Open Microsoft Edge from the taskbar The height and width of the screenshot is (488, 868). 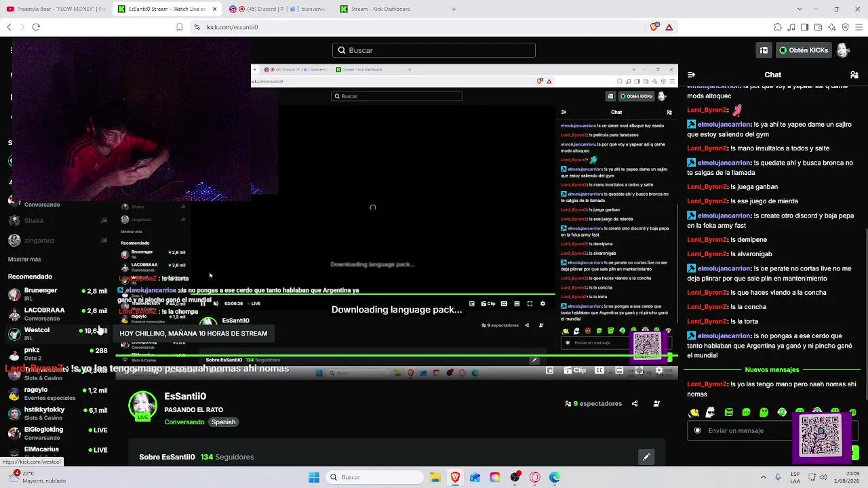[x=555, y=477]
